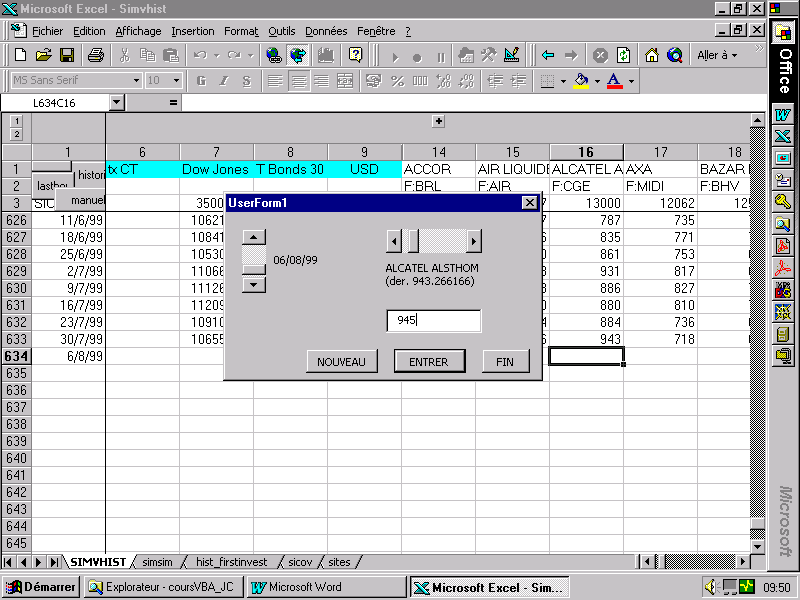Open the Edition menu
Viewport: 800px width, 600px height.
point(89,31)
